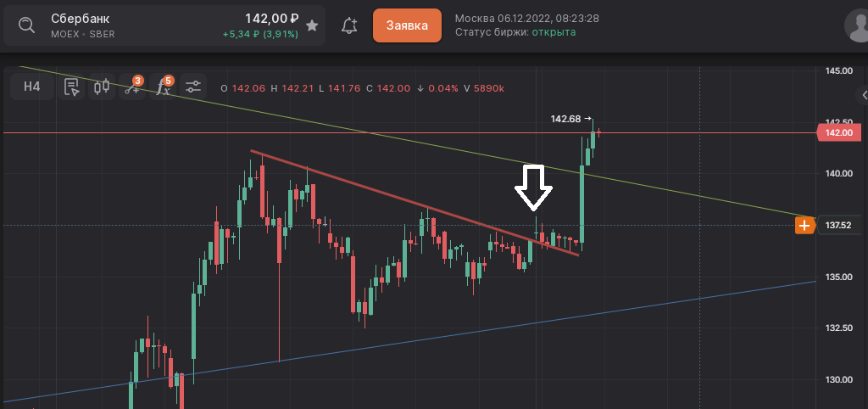Viewport: 868px width, 409px height.
Task: Click the orange plus button at 137.52
Action: [804, 225]
